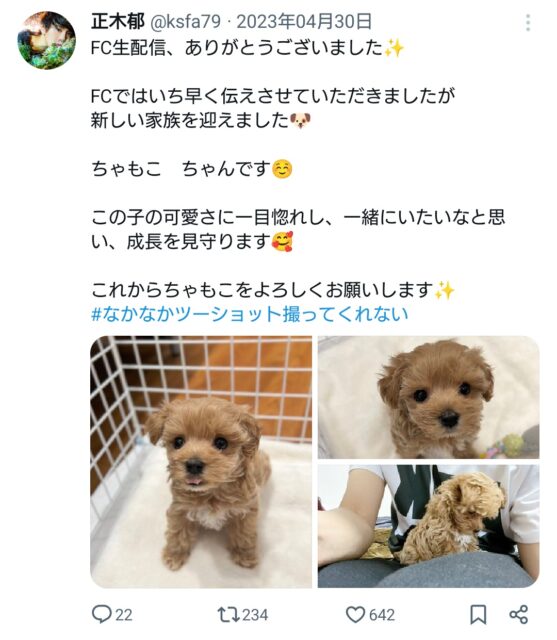Open the 2023年04月30日 timestamp
This screenshot has height=640, width=557.
coord(304,21)
